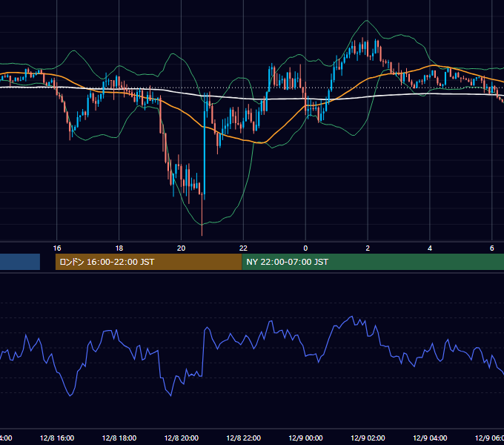Click the 12/8 22:00 label on indicator axis
This screenshot has width=504, height=445.
point(244,438)
